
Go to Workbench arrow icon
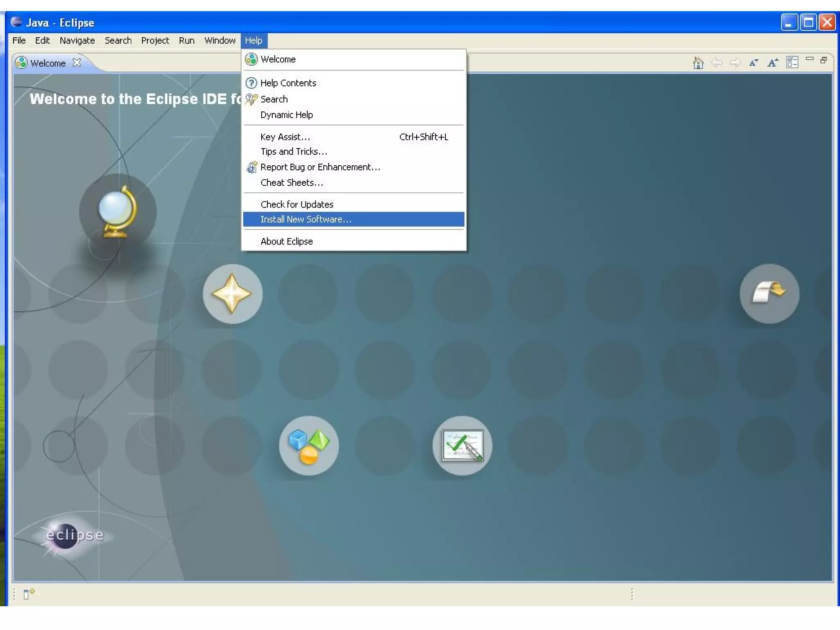click(769, 294)
